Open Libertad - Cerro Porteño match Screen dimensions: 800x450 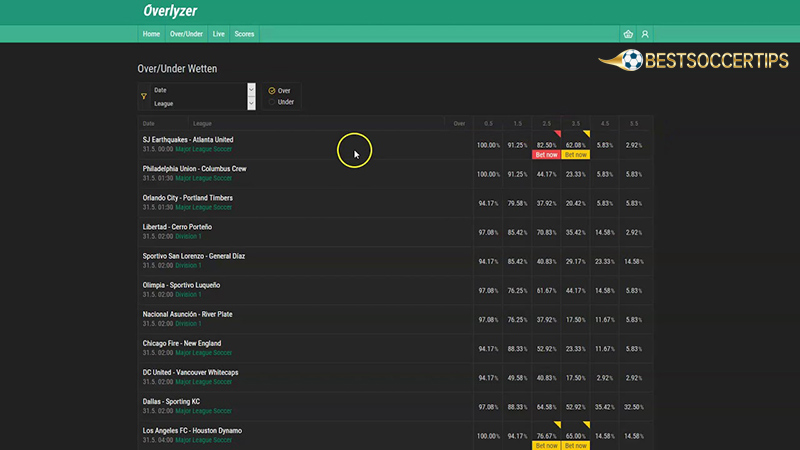pos(177,227)
